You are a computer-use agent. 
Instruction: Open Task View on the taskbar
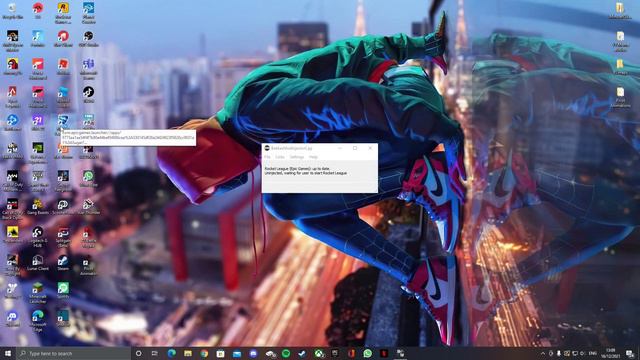[x=155, y=353]
